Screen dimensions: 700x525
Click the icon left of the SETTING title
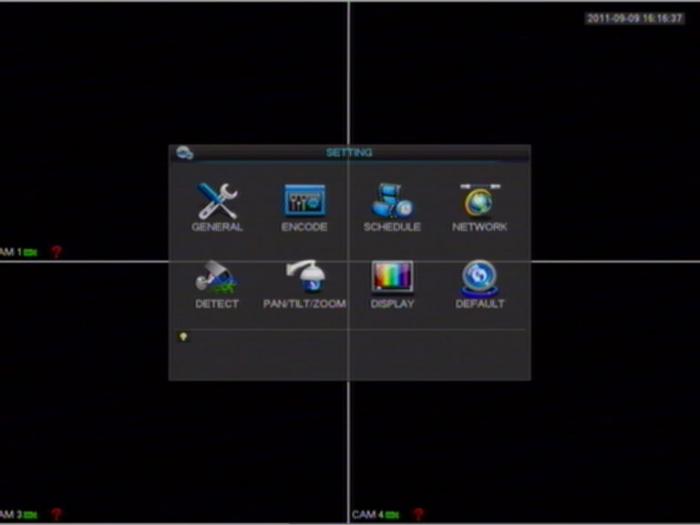(184, 153)
